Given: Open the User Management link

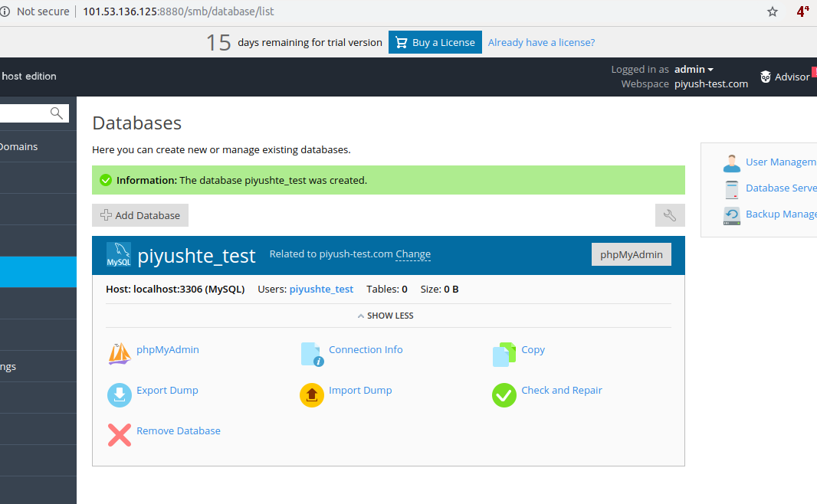Looking at the screenshot, I should 781,162.
